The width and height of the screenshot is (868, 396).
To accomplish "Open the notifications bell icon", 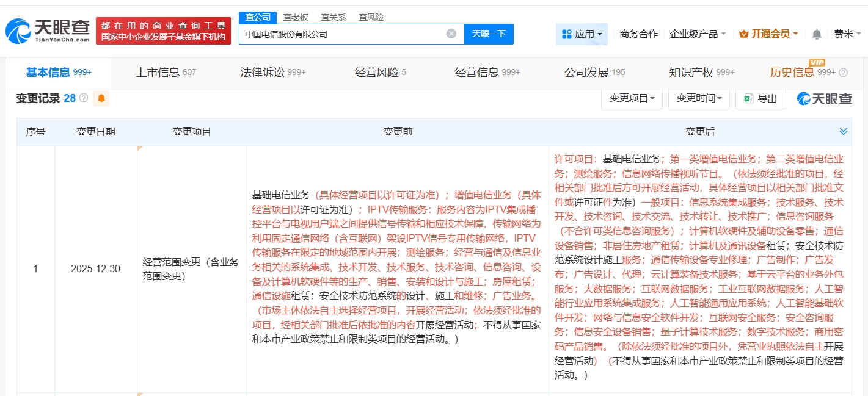I will pos(817,34).
